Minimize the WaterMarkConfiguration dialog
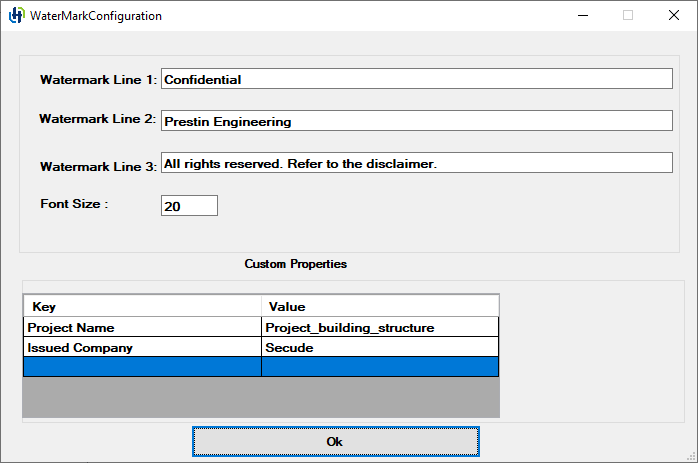 click(582, 16)
